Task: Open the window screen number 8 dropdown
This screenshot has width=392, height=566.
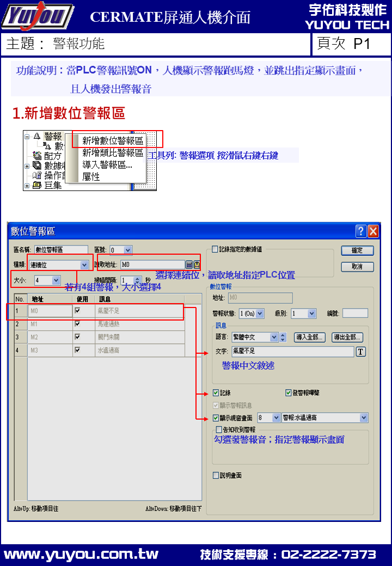Action: 276,417
